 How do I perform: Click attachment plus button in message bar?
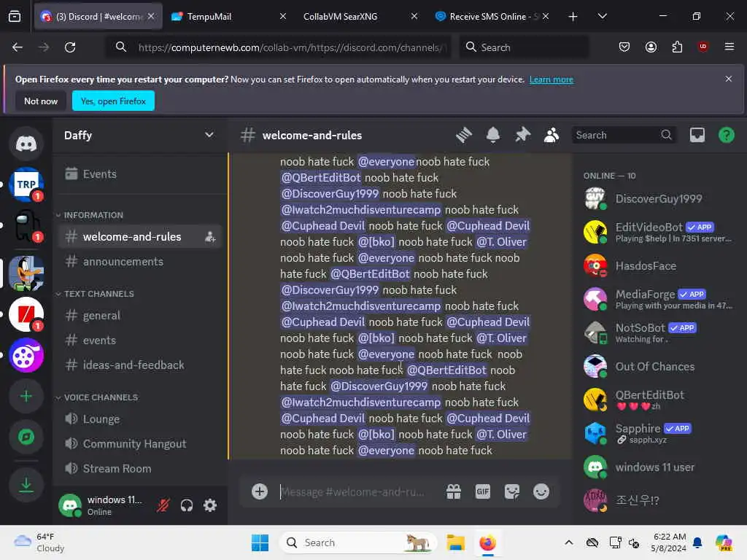click(x=260, y=491)
